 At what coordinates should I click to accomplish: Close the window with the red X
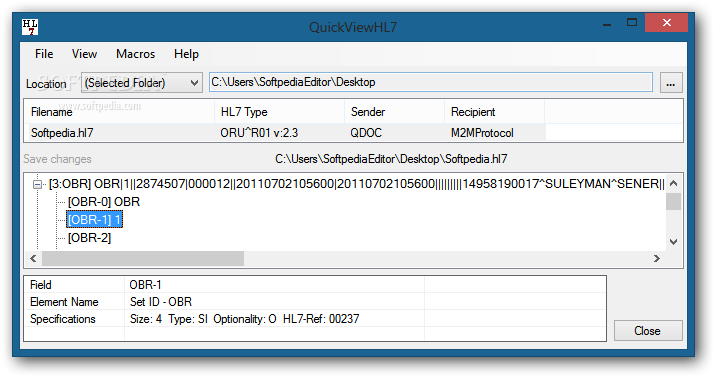click(667, 23)
